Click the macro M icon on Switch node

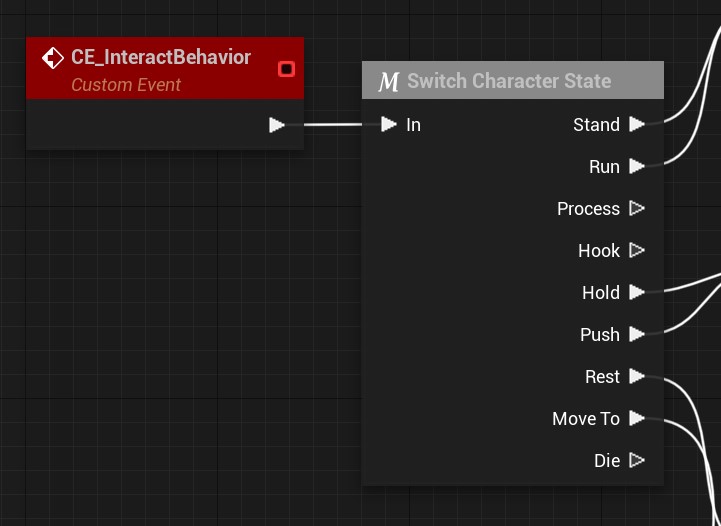click(388, 82)
